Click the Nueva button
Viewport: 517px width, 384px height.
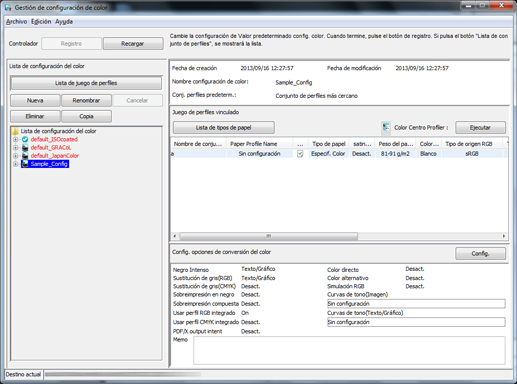tap(35, 100)
